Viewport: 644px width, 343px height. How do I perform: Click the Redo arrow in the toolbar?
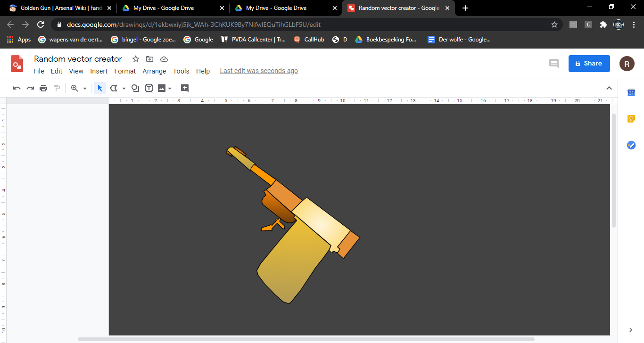(x=30, y=88)
